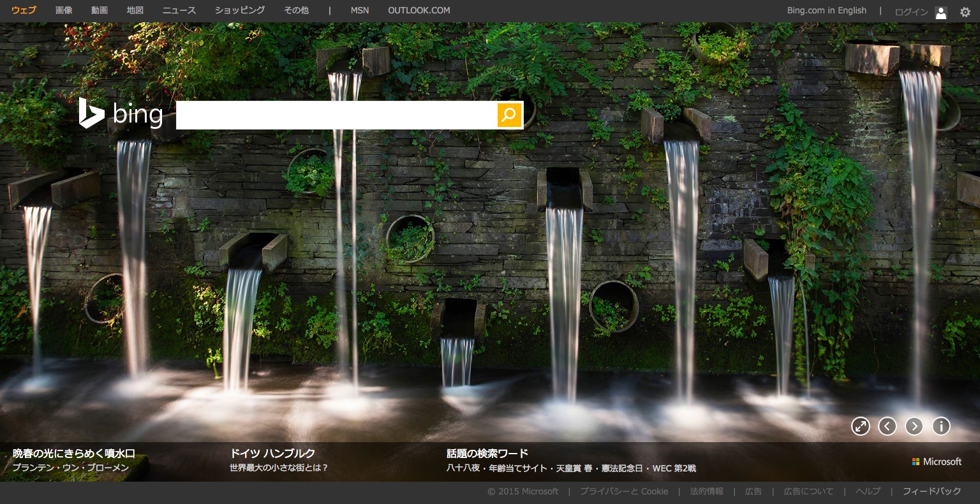Show the next background image
The height and width of the screenshot is (504, 980).
[914, 426]
